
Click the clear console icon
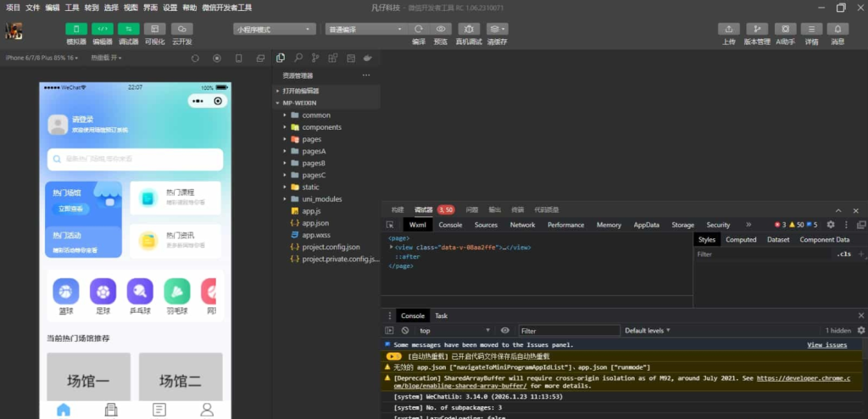point(405,330)
